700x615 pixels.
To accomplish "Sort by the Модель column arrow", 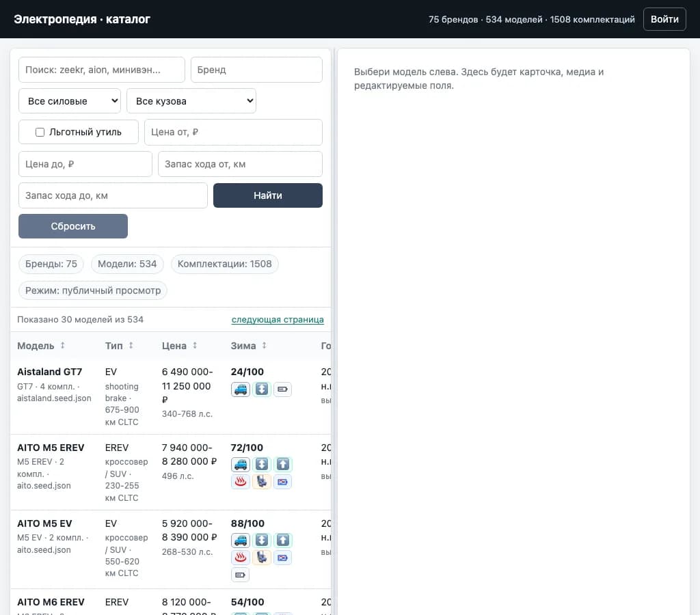I will pos(62,346).
